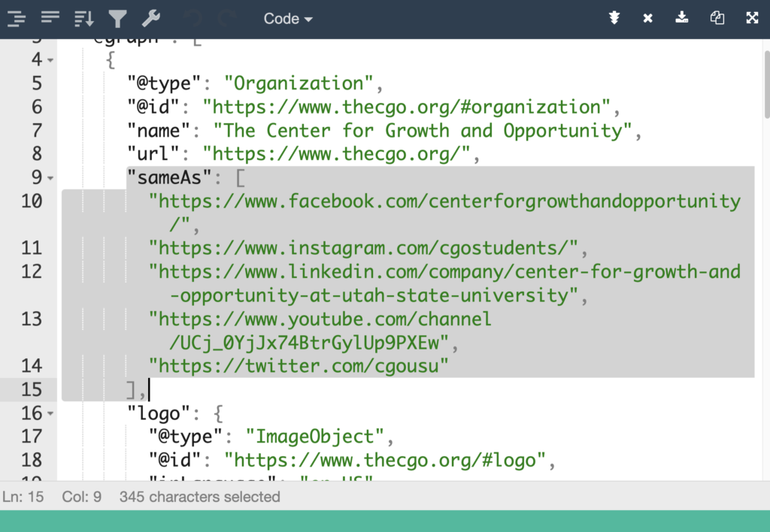Click the facebook.com URL string

tap(444, 213)
